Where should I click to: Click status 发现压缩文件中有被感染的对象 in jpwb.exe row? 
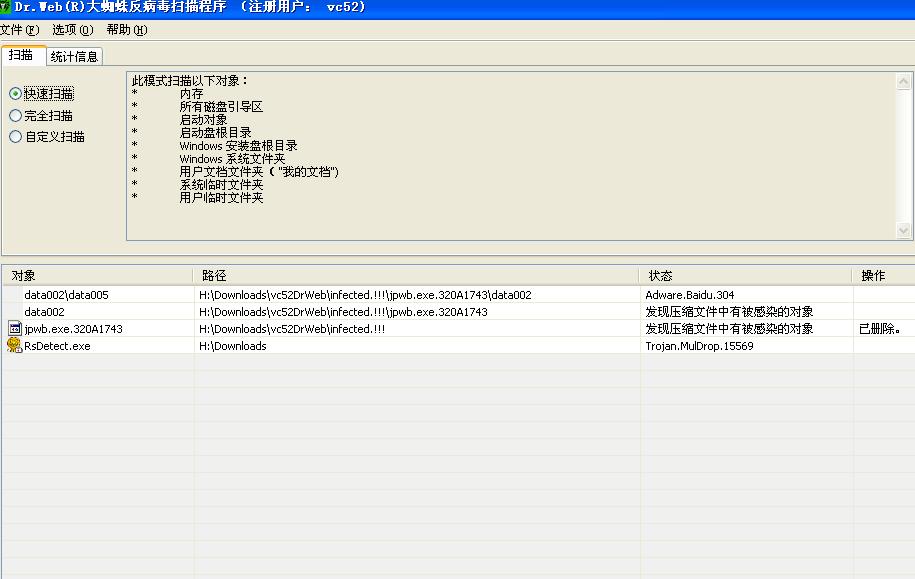click(729, 329)
